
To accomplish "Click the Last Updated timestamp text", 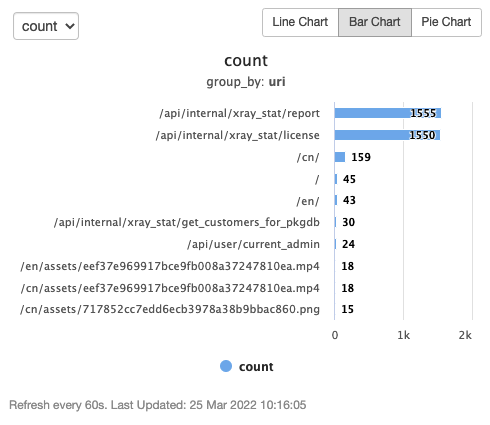I will pos(208,405).
